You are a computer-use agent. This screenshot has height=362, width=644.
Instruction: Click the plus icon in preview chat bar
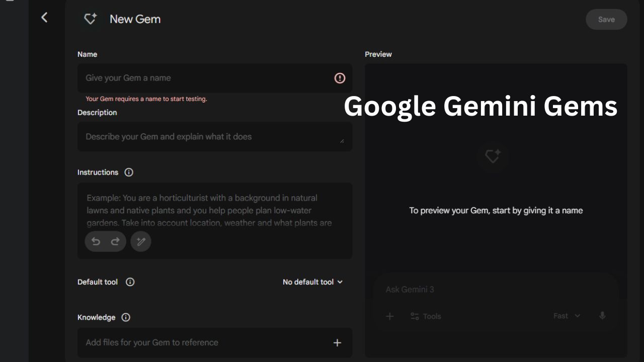pyautogui.click(x=389, y=316)
